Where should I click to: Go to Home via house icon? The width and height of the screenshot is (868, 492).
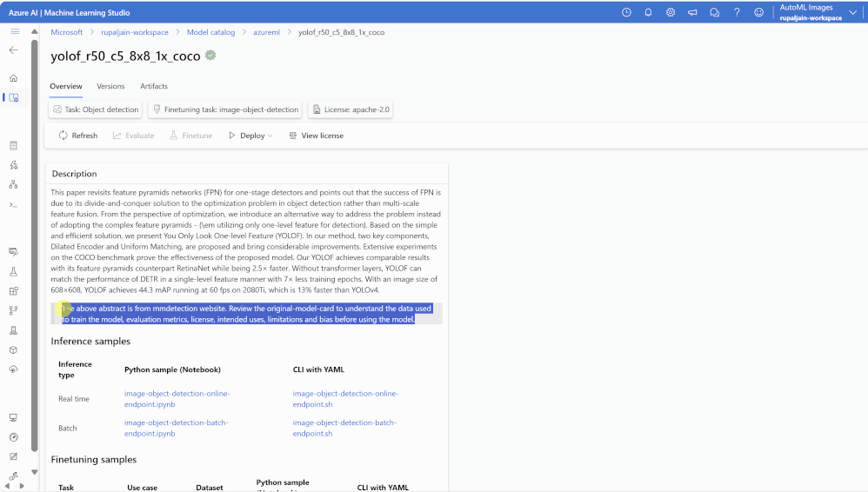point(14,78)
